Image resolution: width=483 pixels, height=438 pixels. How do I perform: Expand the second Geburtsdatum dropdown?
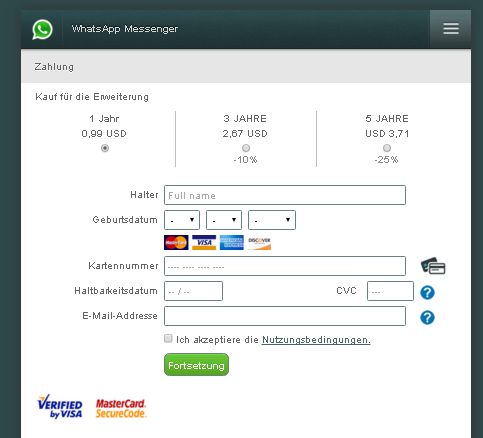(224, 220)
